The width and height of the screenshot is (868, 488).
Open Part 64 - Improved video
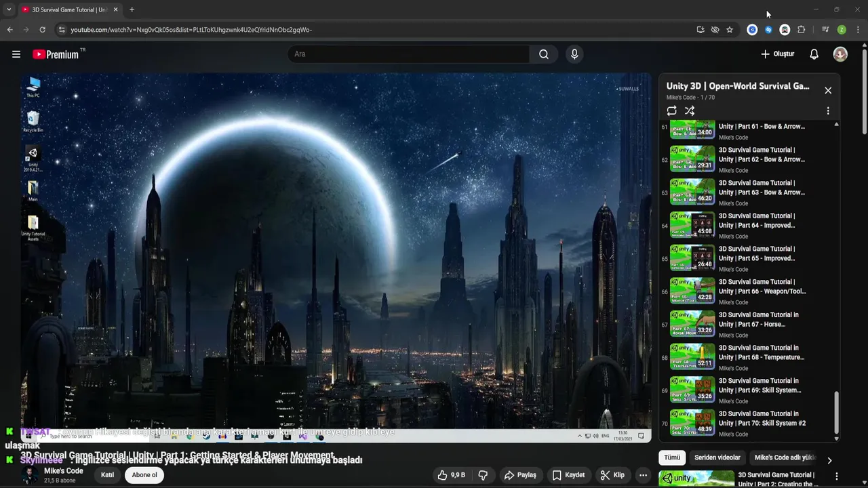tap(692, 224)
